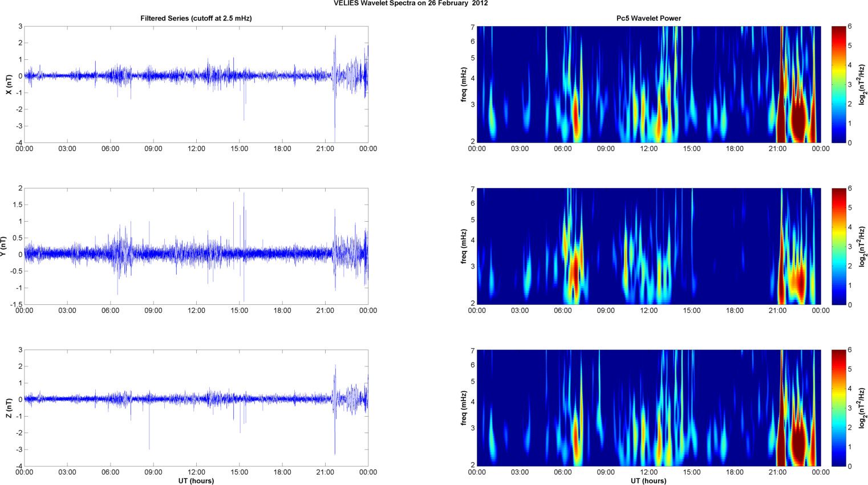Screen dimensions: 868x485
Task: Click '2' frequency tick on bottom wavelet plot
Action: (x=473, y=465)
